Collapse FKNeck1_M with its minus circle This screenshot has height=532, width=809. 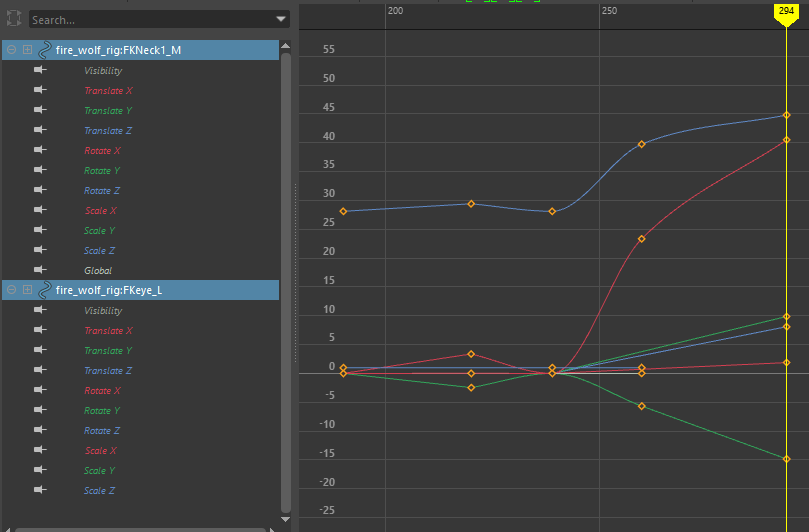11,50
